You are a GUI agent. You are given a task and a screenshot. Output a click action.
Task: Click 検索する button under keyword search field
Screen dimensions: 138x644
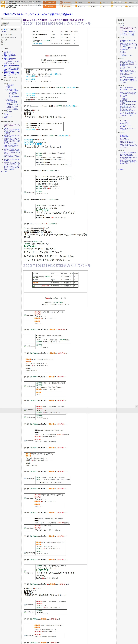[x=5, y=23]
